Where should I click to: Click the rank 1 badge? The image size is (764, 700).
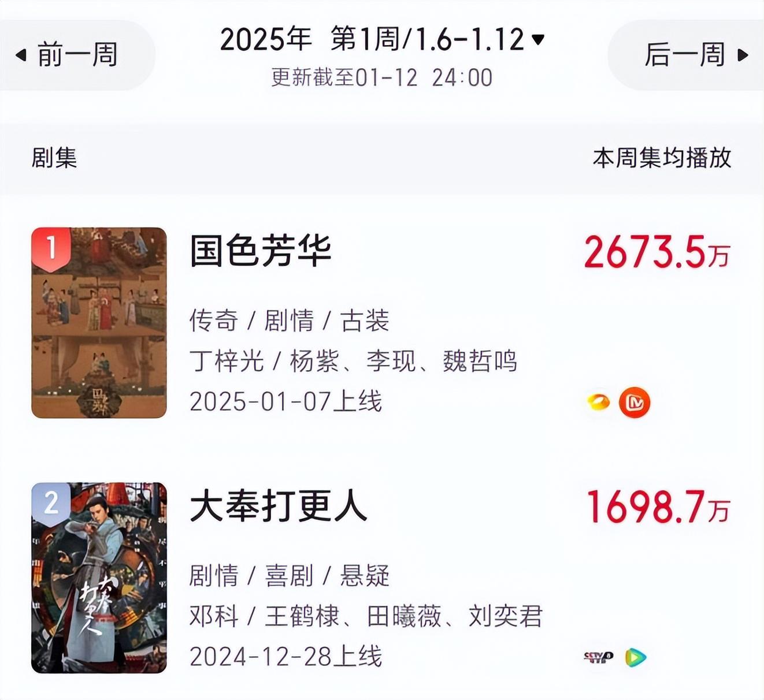coord(51,249)
